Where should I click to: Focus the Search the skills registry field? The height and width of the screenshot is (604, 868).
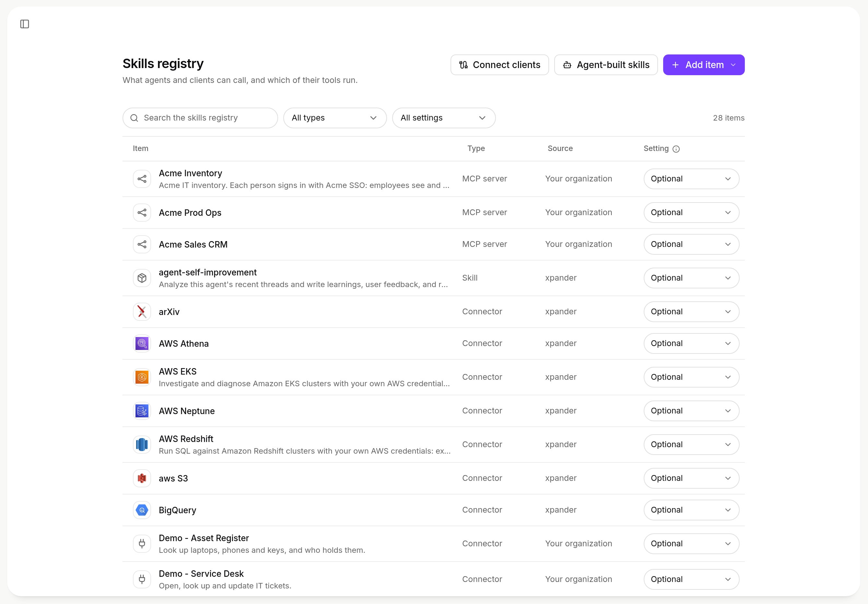[200, 118]
